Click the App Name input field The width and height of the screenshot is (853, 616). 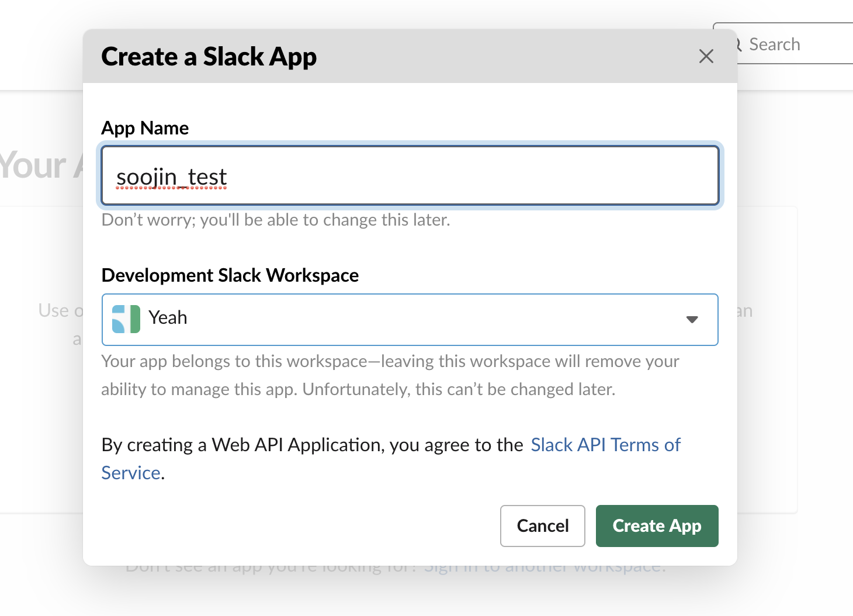click(410, 175)
